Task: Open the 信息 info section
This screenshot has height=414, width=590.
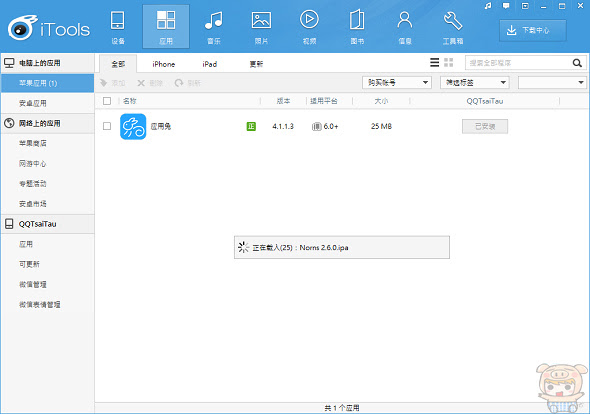Action: [405, 27]
